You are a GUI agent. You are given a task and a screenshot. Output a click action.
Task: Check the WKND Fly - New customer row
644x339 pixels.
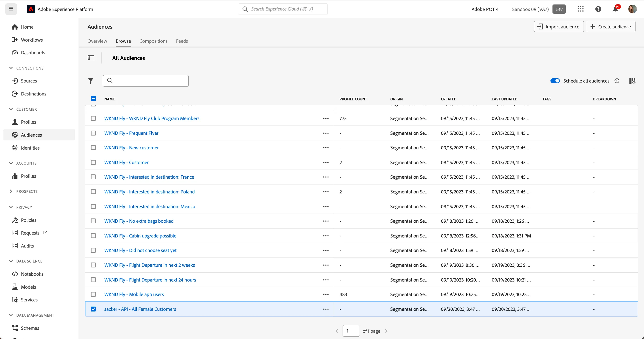point(93,148)
